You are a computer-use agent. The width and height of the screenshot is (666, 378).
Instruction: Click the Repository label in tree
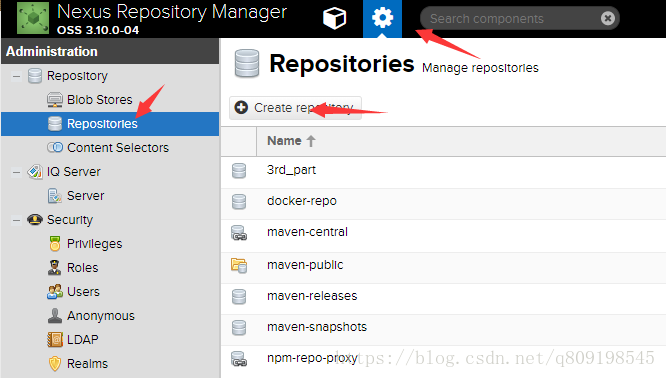tap(77, 76)
